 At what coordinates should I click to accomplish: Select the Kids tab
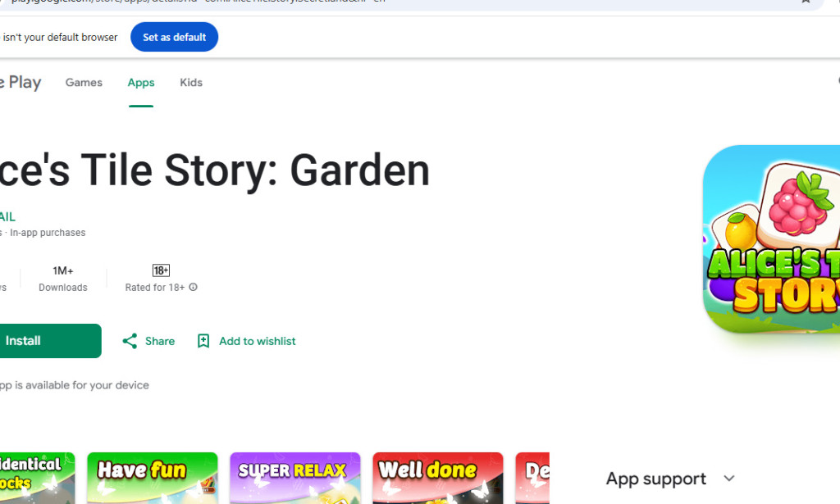coord(190,82)
